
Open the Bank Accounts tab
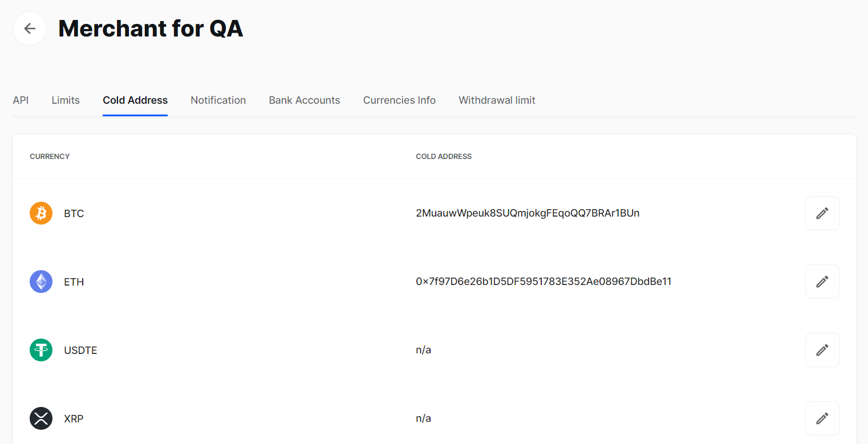[305, 100]
